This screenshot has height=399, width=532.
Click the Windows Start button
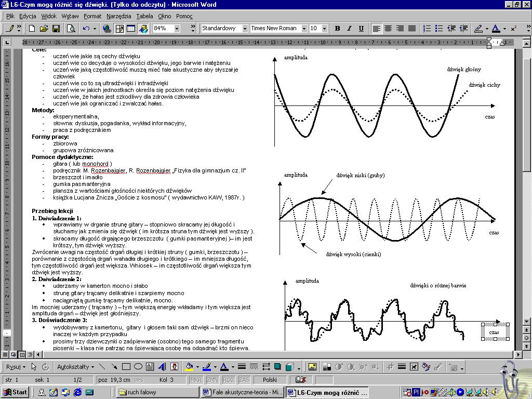click(15, 392)
